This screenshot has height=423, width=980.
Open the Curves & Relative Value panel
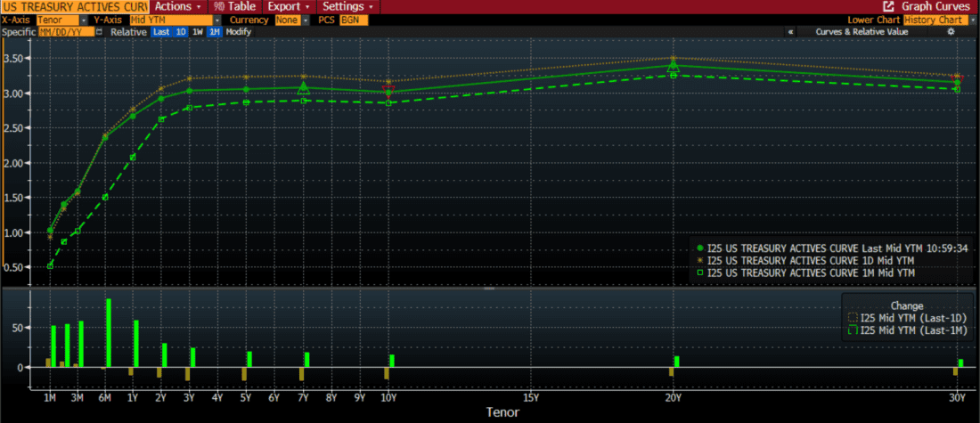(x=862, y=32)
